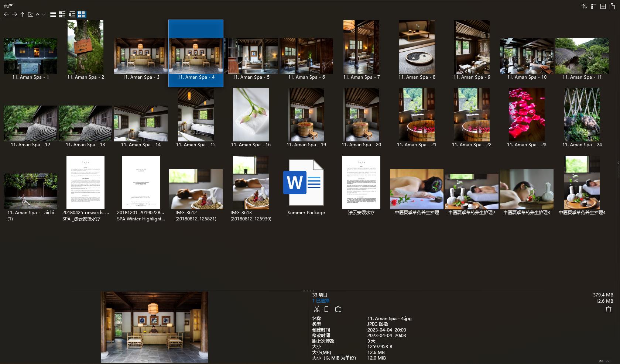The width and height of the screenshot is (620, 364).
Task: Select thumbnail 11. Aman Spa - 20
Action: [x=361, y=114]
